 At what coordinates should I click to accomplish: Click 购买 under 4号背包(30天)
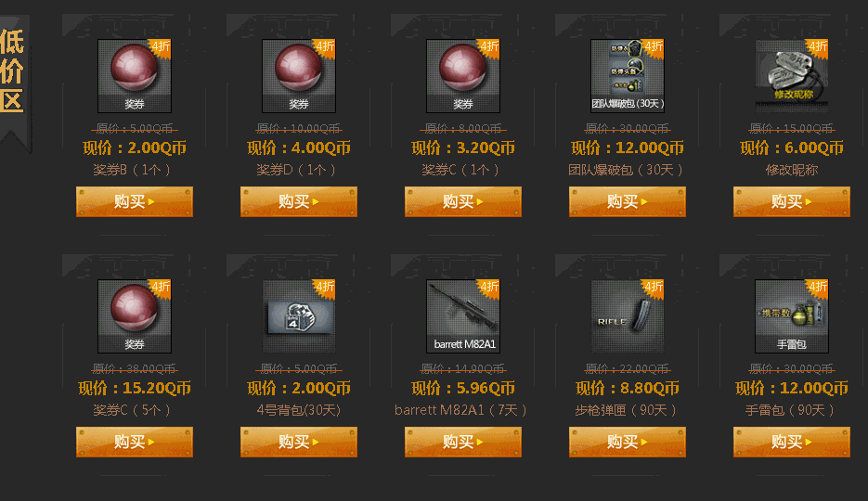click(x=299, y=442)
